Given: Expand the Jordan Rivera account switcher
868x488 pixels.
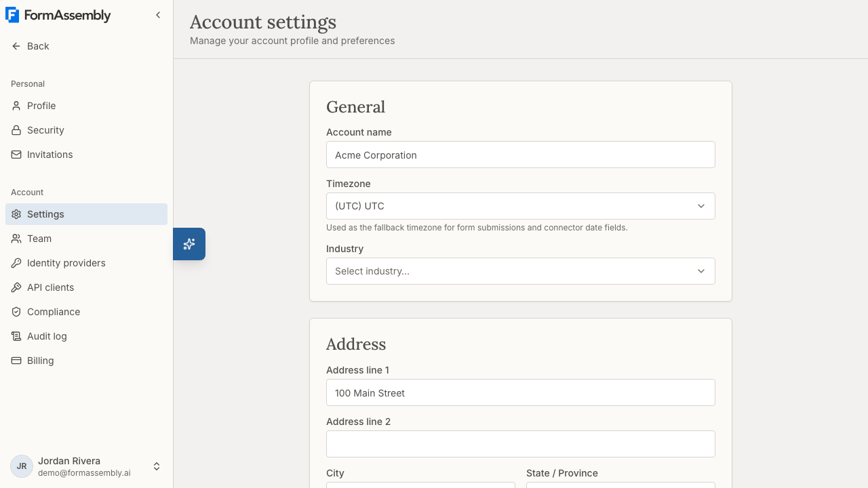Looking at the screenshot, I should point(157,466).
